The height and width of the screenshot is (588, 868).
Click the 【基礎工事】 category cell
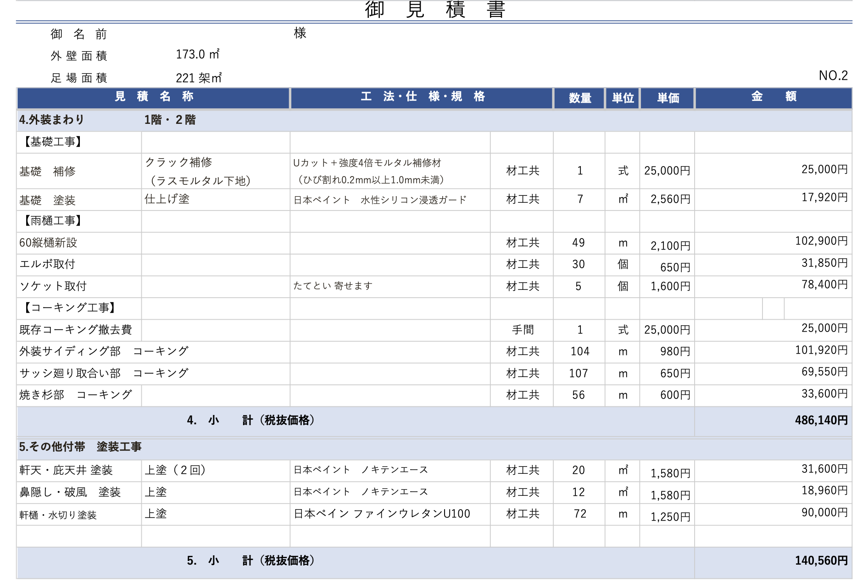[x=79, y=142]
